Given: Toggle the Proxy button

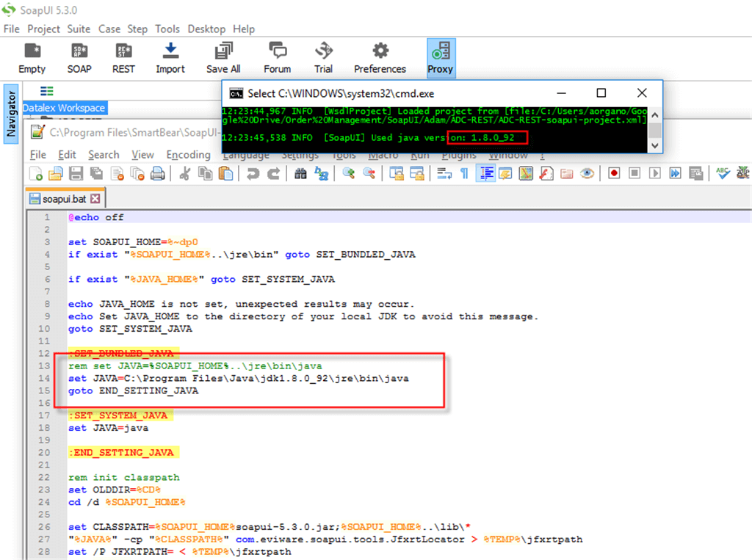Looking at the screenshot, I should (441, 59).
